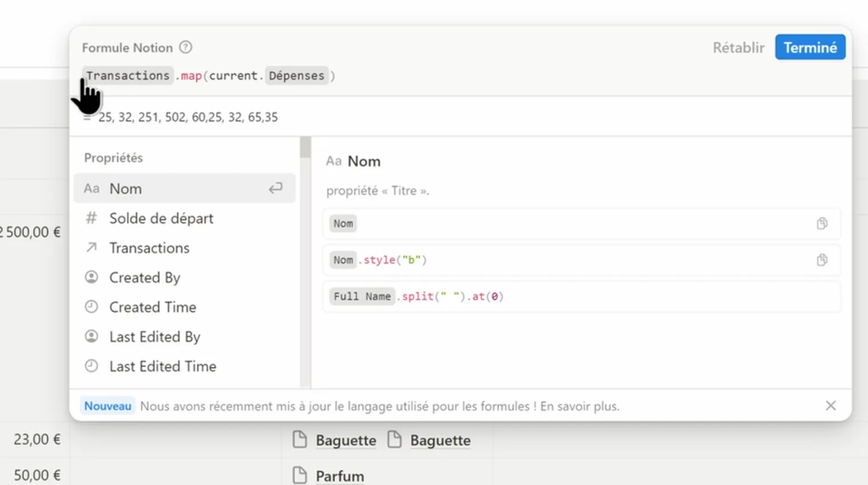Click the properties list scrollbar thumb
868x485 pixels.
306,147
